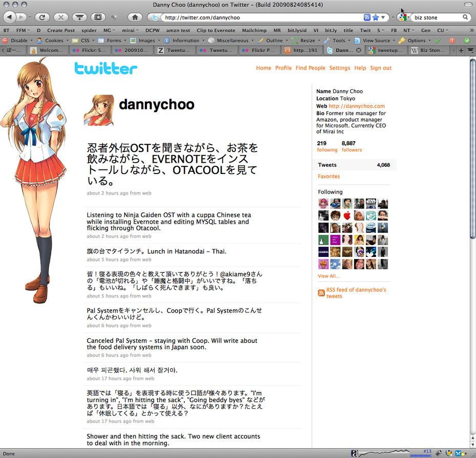
Task: Click the green circle status icon in the developer toolbar
Action: (x=467, y=40)
